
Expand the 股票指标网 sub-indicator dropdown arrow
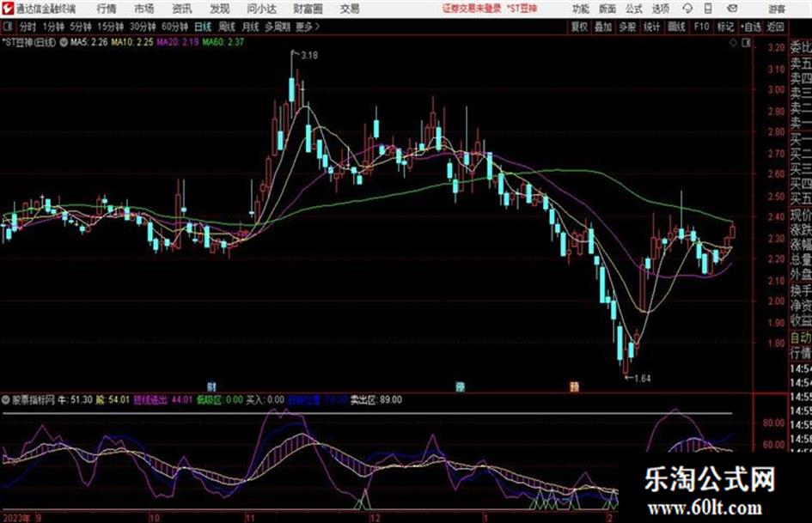(x=6, y=399)
